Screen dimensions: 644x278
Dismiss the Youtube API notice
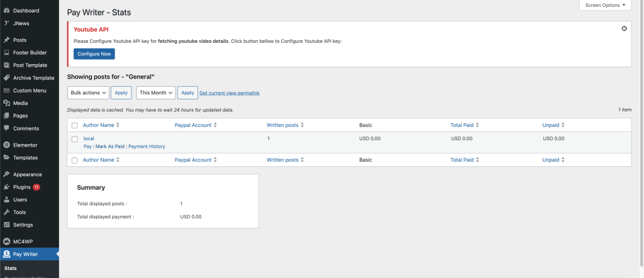[x=624, y=28]
